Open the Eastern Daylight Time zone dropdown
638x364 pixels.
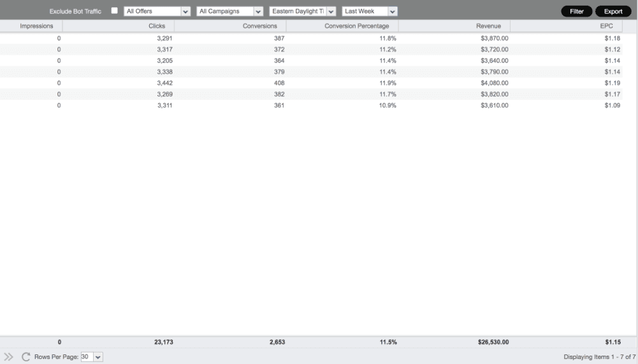click(x=302, y=11)
